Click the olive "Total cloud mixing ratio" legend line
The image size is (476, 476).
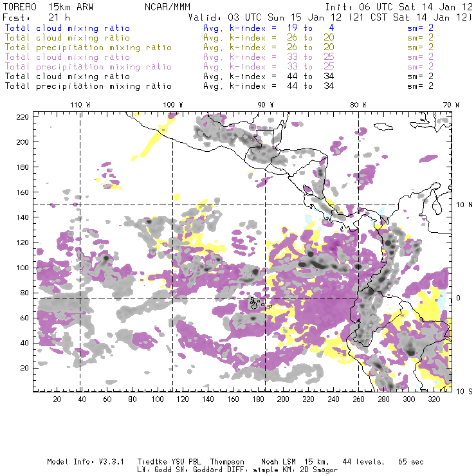pos(68,38)
